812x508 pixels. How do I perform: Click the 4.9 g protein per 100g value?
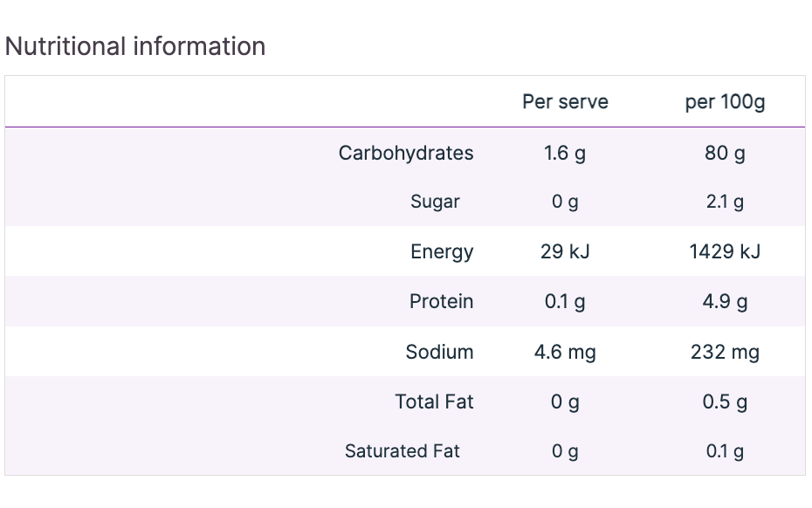725,301
